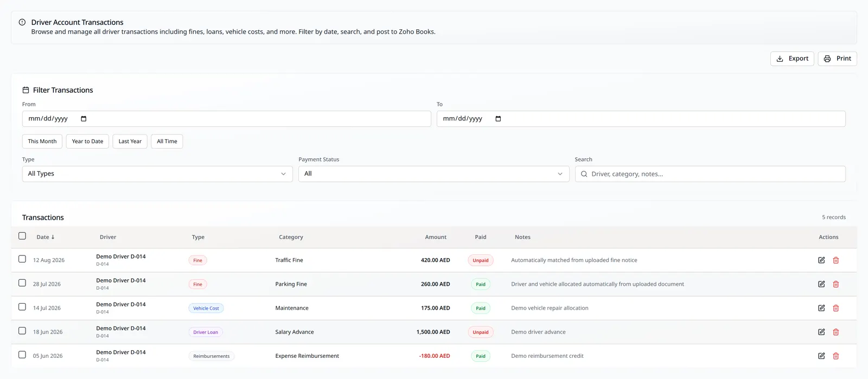The width and height of the screenshot is (868, 379).
Task: Click the 1,500.00 AED amount
Action: point(433,332)
